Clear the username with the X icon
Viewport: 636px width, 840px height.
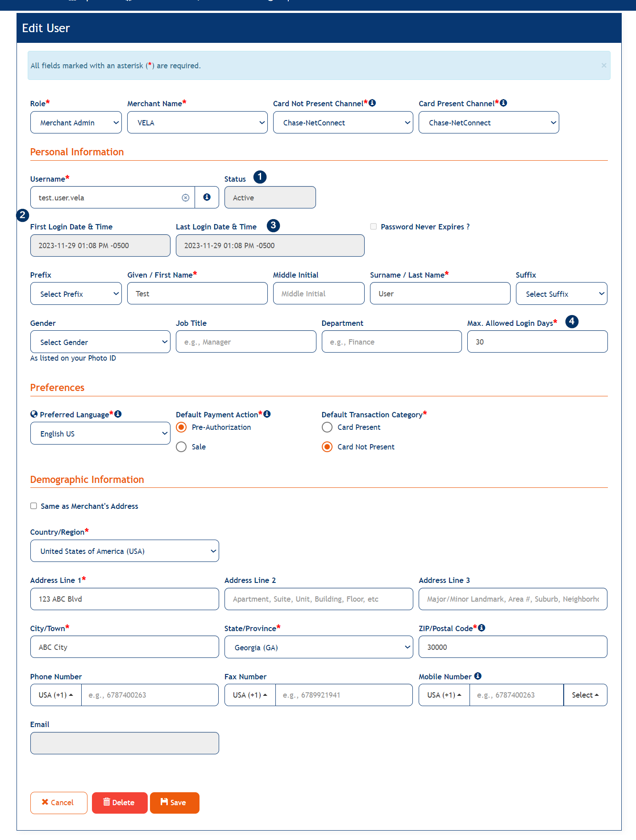tap(186, 198)
